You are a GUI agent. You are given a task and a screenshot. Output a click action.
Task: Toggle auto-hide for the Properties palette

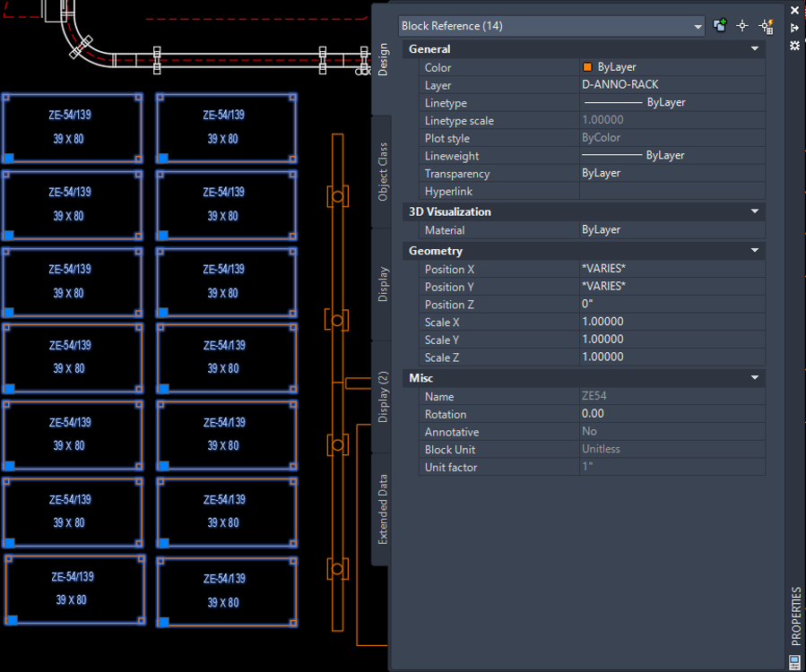tap(794, 28)
